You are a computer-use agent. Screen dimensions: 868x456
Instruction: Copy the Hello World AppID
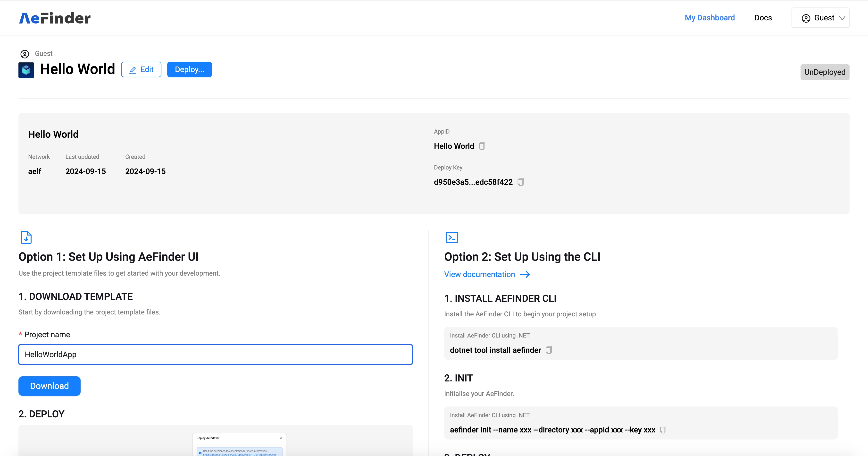pos(482,146)
